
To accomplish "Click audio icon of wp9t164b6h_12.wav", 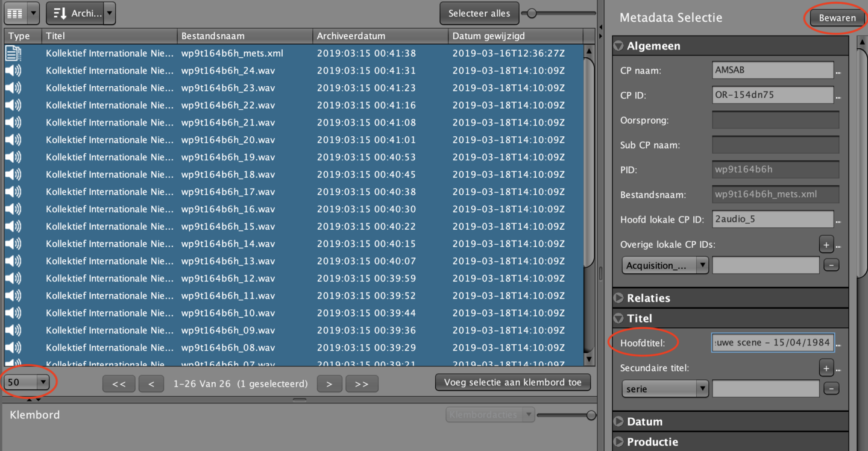I will (13, 279).
